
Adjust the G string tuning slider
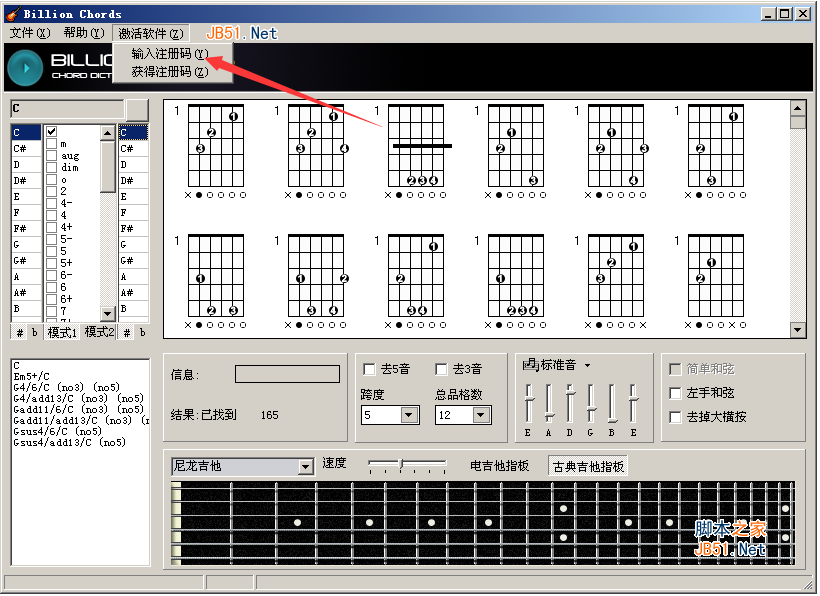coord(591,404)
